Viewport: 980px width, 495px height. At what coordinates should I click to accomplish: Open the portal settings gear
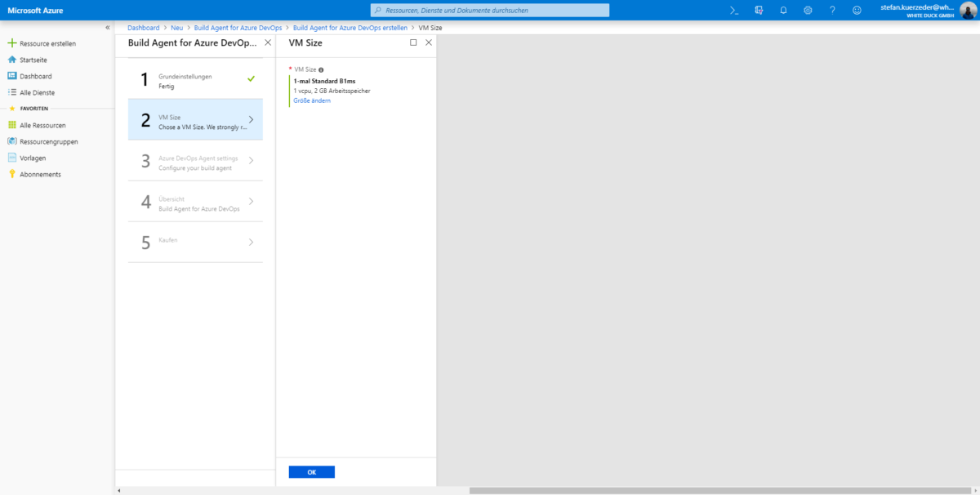pos(808,10)
